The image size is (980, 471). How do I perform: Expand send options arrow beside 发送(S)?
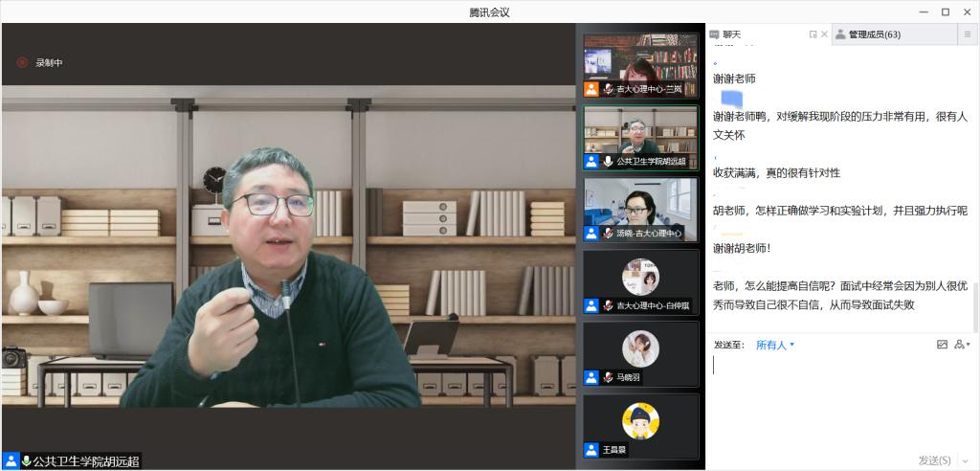click(965, 460)
